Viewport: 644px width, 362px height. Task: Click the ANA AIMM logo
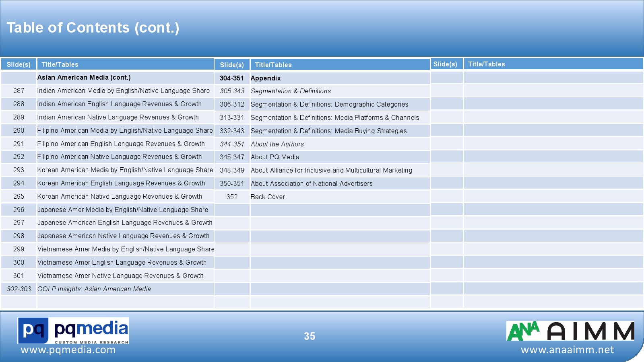(570, 331)
